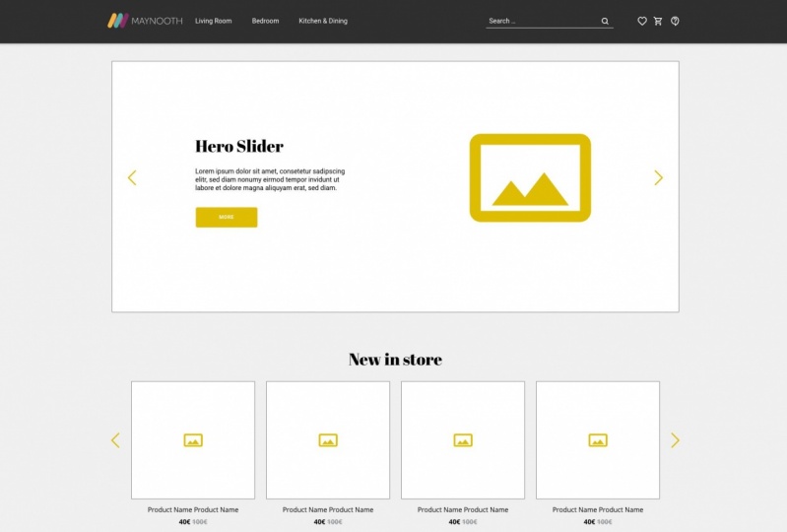Show next products in New in store carousel
Screen dimensions: 787x532
[675, 440]
